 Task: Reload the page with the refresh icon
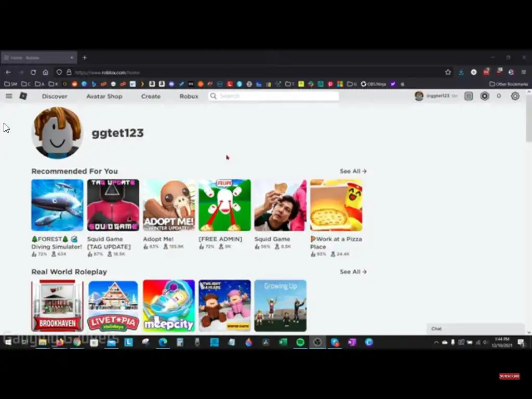pos(33,72)
